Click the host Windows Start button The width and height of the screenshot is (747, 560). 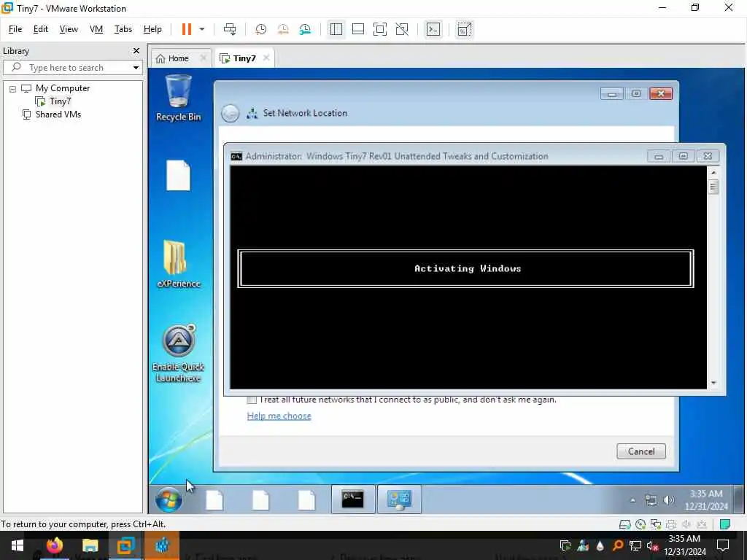(x=18, y=545)
